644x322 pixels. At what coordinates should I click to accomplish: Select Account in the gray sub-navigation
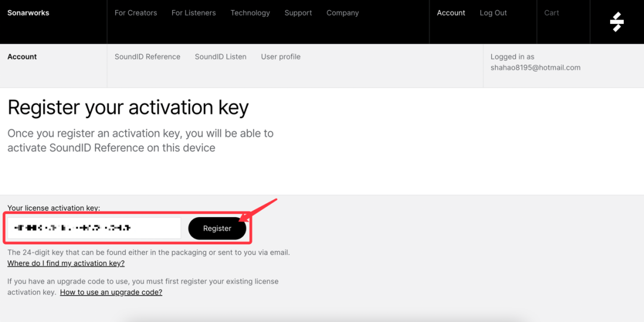click(x=22, y=57)
